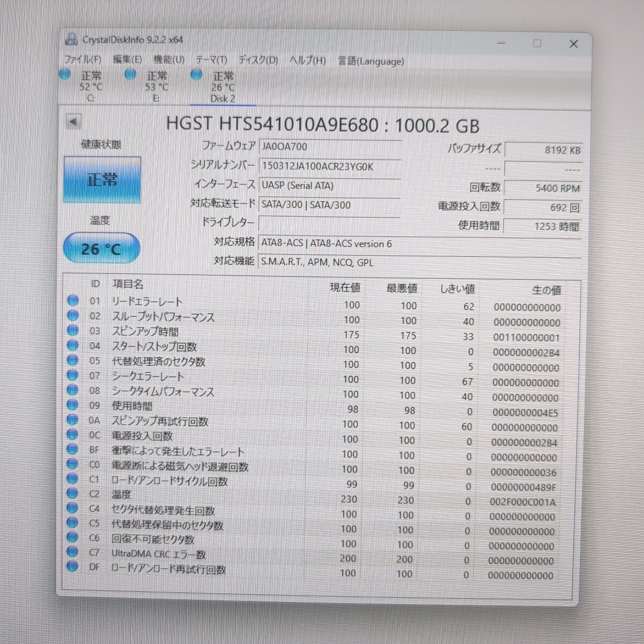Click the status orb for attribute 0C
644x644 pixels.
(72, 435)
